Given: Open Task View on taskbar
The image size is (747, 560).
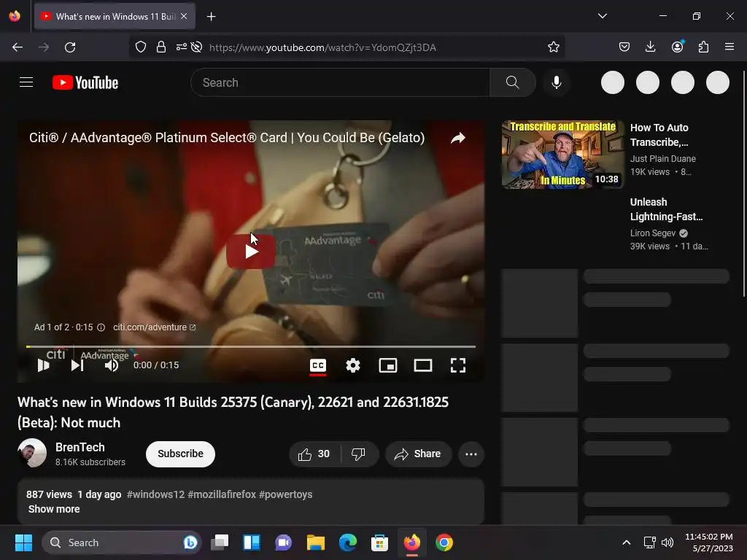Looking at the screenshot, I should (220, 542).
